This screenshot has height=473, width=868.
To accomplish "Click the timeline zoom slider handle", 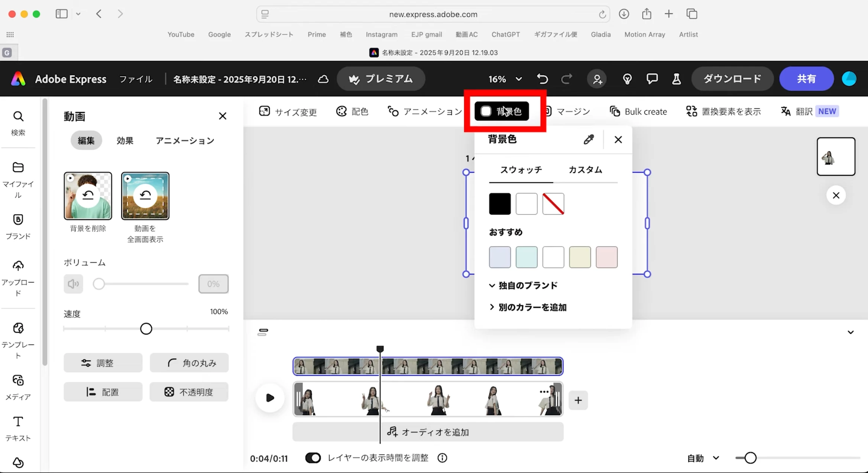I will 751,458.
